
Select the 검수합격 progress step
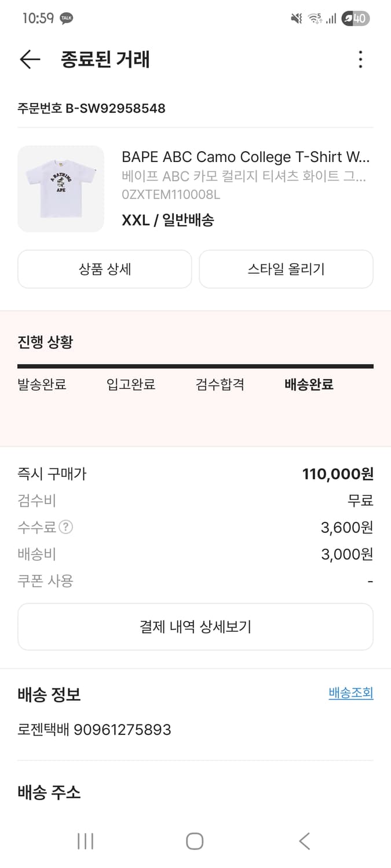coord(219,384)
